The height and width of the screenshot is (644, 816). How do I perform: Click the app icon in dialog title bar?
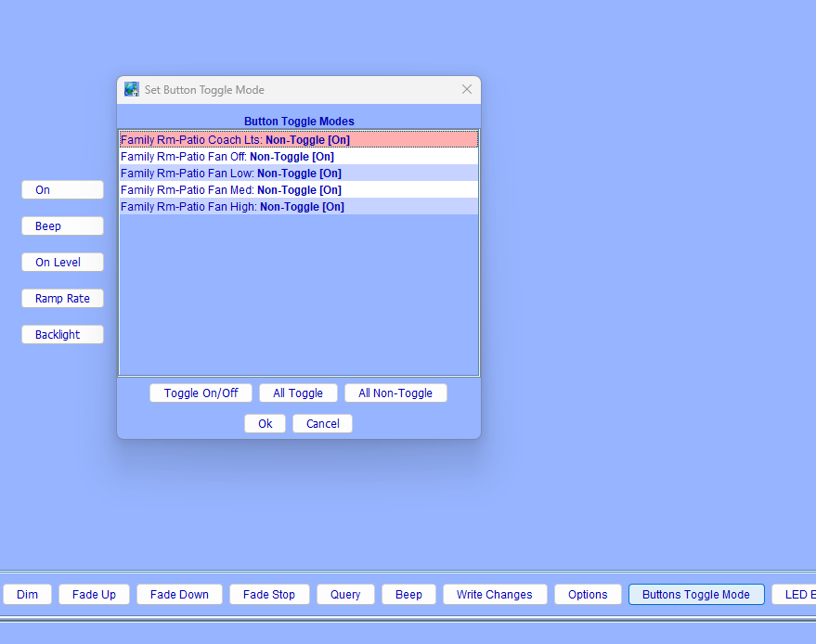[x=132, y=90]
